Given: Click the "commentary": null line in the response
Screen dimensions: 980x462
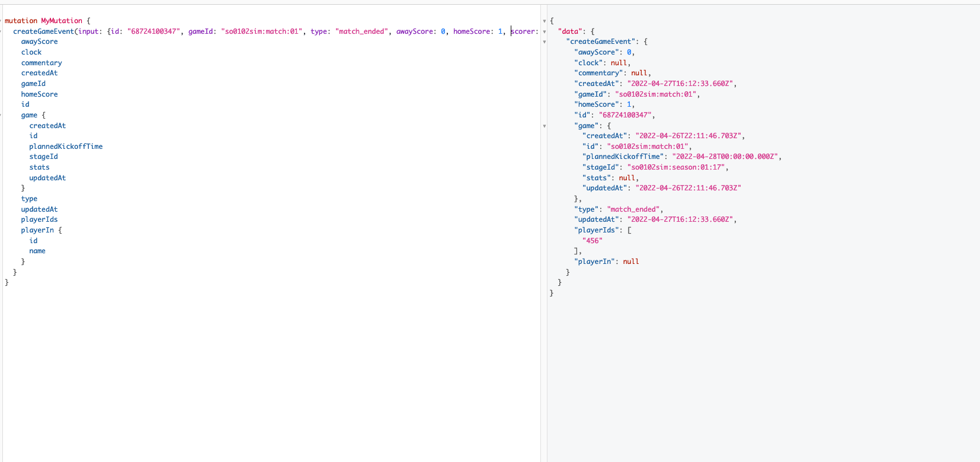Looking at the screenshot, I should coord(613,73).
